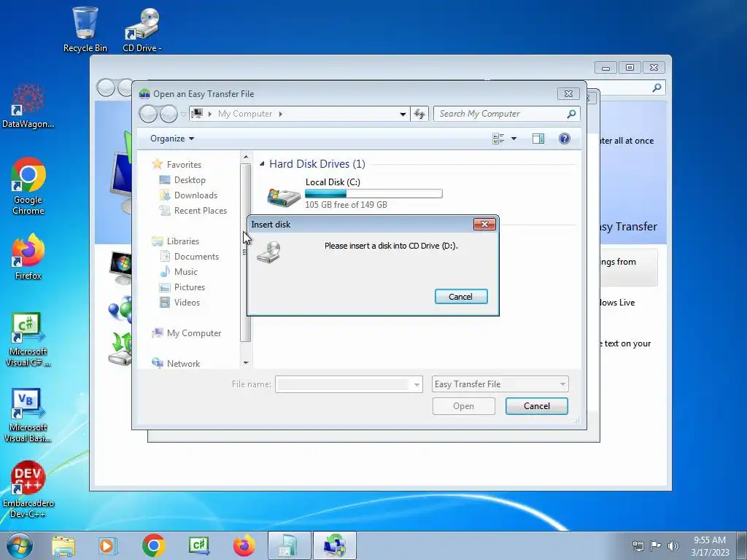
Task: Open the DataWagon desktop shortcut
Action: click(x=28, y=106)
